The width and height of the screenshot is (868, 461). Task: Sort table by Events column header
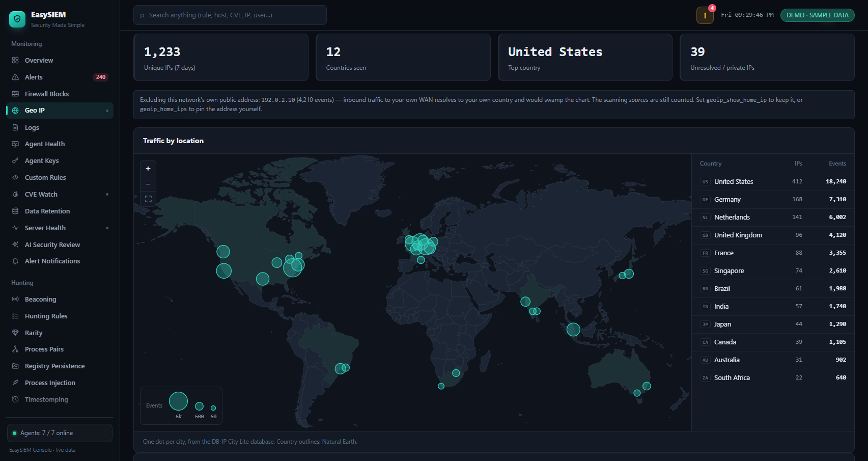point(837,164)
